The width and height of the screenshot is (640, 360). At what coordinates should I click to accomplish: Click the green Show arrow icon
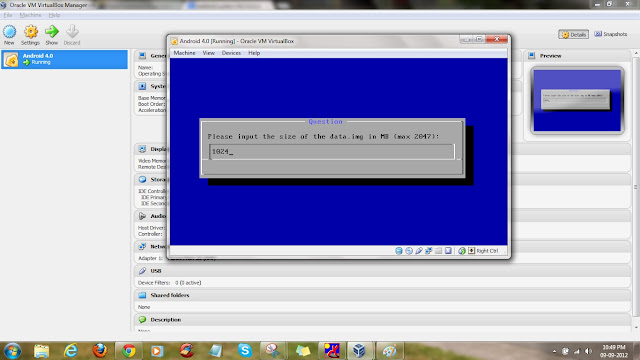[52, 31]
